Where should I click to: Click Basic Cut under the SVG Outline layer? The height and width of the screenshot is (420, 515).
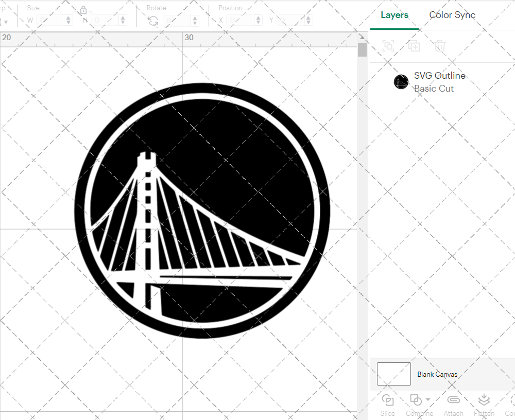(x=434, y=89)
